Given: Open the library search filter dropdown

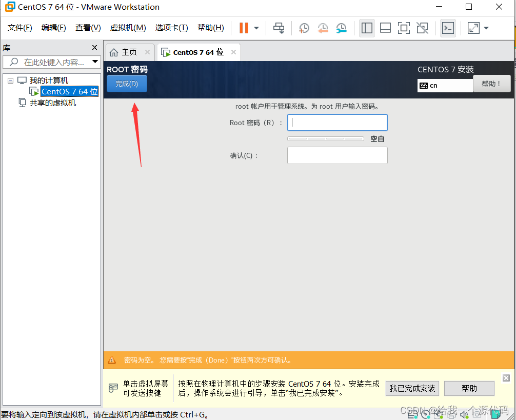Looking at the screenshot, I should tap(95, 62).
